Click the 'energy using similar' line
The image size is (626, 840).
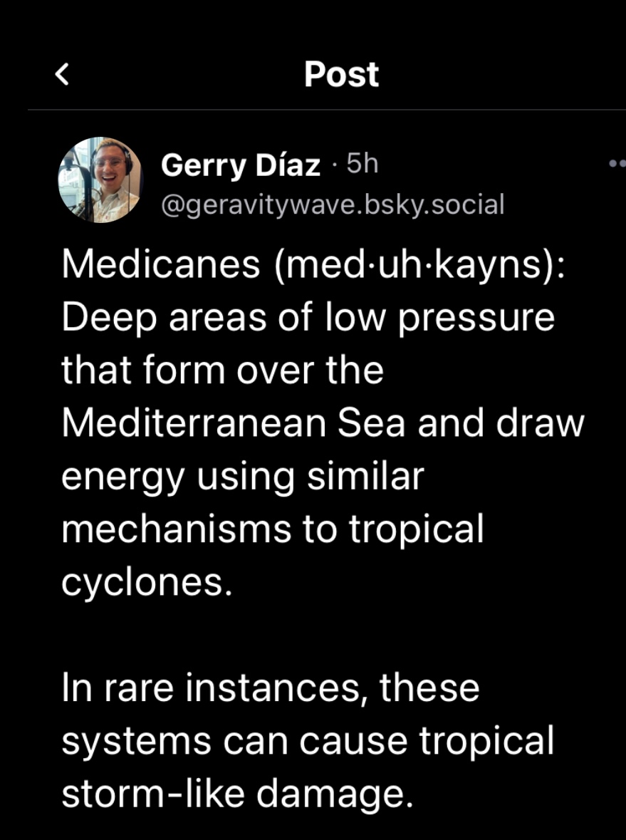click(242, 476)
